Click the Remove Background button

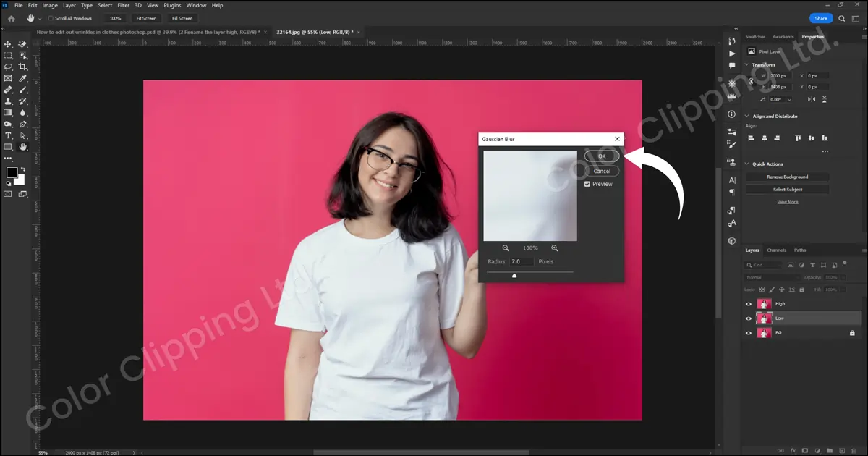788,177
